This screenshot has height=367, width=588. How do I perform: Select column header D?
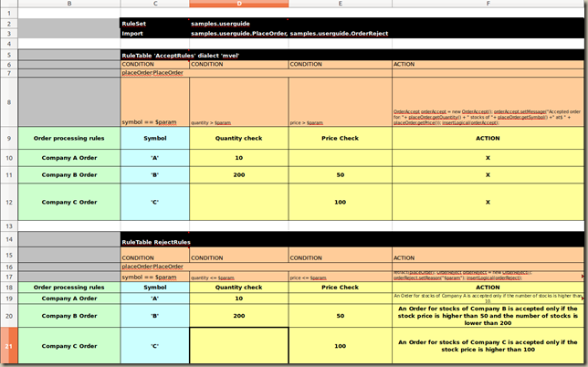(x=239, y=4)
